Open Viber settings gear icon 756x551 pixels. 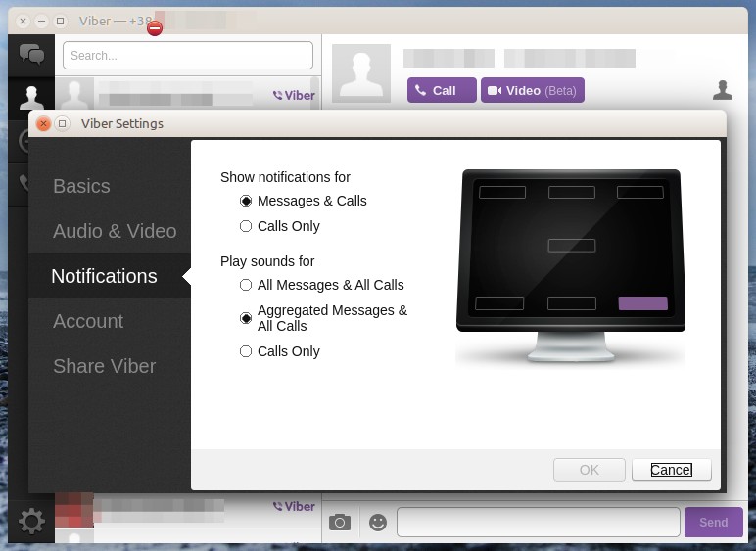point(31,521)
